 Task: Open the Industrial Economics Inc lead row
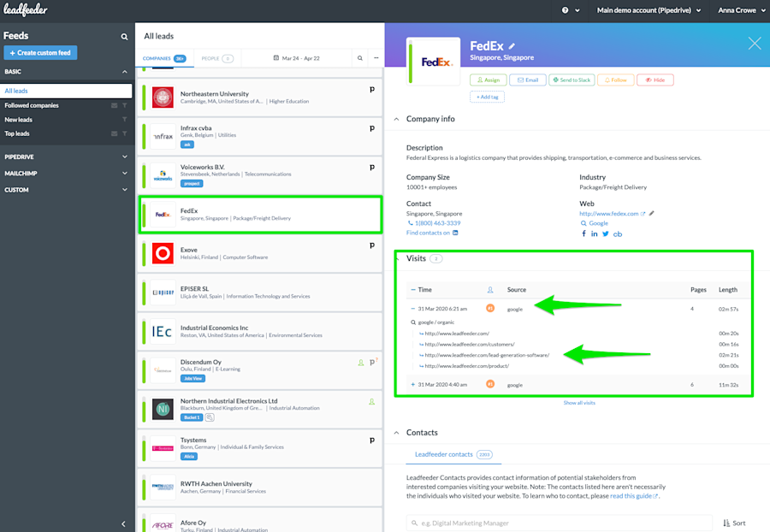pyautogui.click(x=260, y=332)
